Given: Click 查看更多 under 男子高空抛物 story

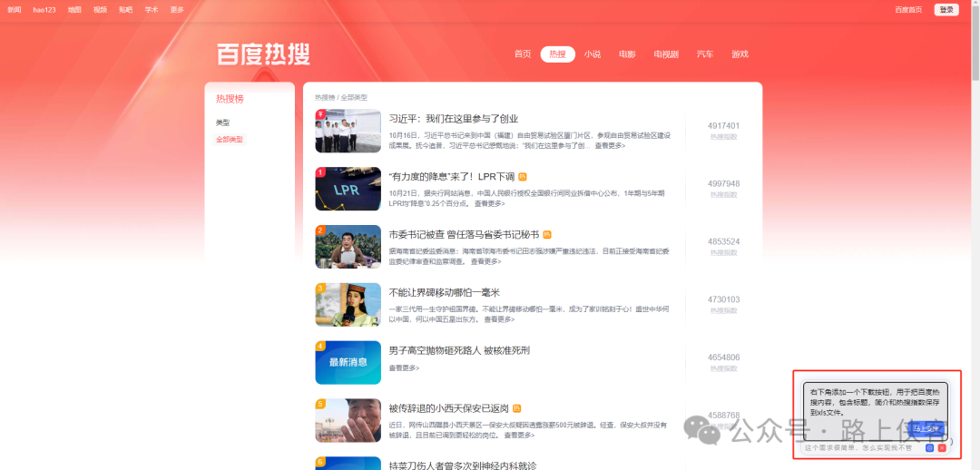Looking at the screenshot, I should pyautogui.click(x=405, y=368).
